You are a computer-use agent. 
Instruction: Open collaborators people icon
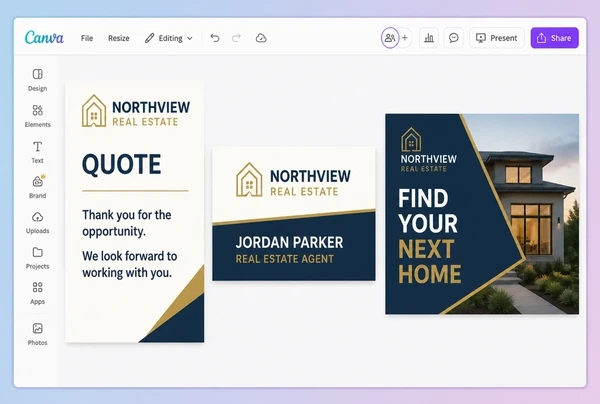[x=390, y=38]
